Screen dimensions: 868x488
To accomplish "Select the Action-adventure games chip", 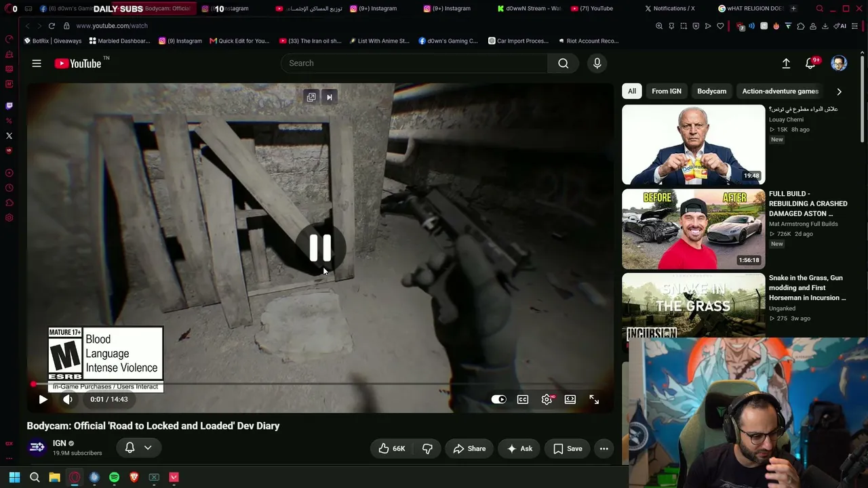I will (780, 91).
